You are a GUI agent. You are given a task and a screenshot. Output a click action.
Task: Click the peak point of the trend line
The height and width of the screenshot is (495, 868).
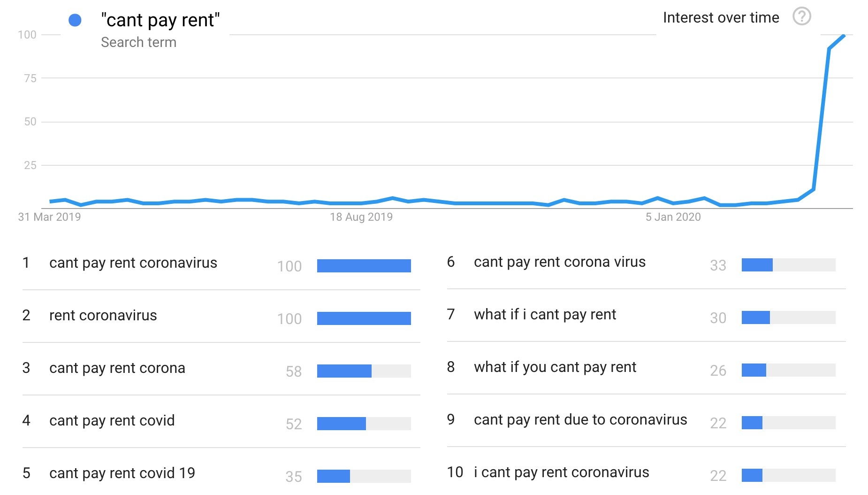(x=844, y=35)
